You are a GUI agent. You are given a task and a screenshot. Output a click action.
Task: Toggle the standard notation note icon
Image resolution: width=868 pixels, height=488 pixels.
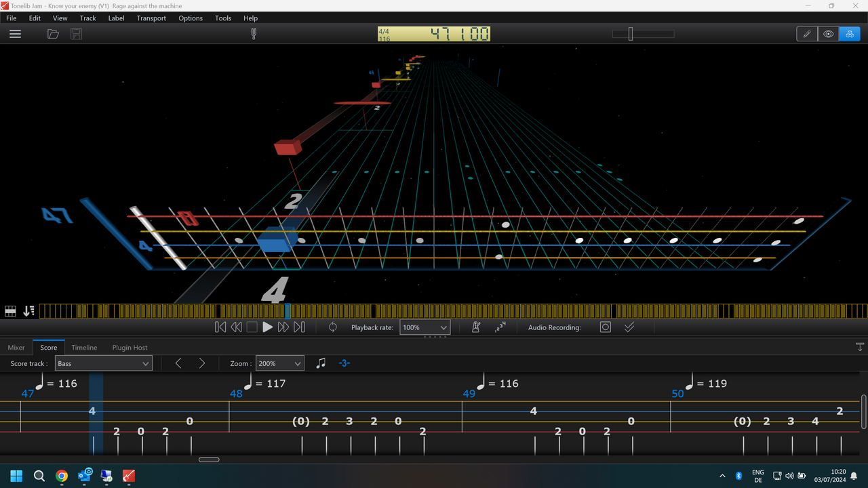[321, 364]
